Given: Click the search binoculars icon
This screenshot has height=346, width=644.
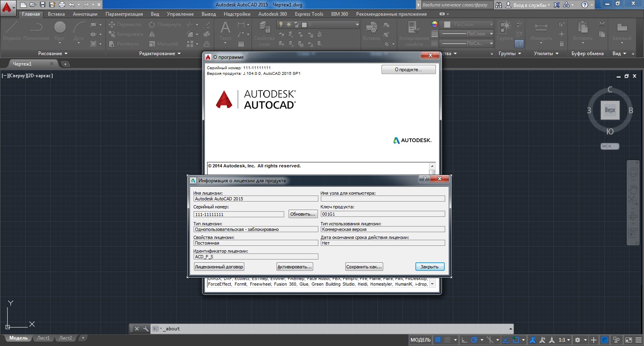Looking at the screenshot, I should coord(499,5).
